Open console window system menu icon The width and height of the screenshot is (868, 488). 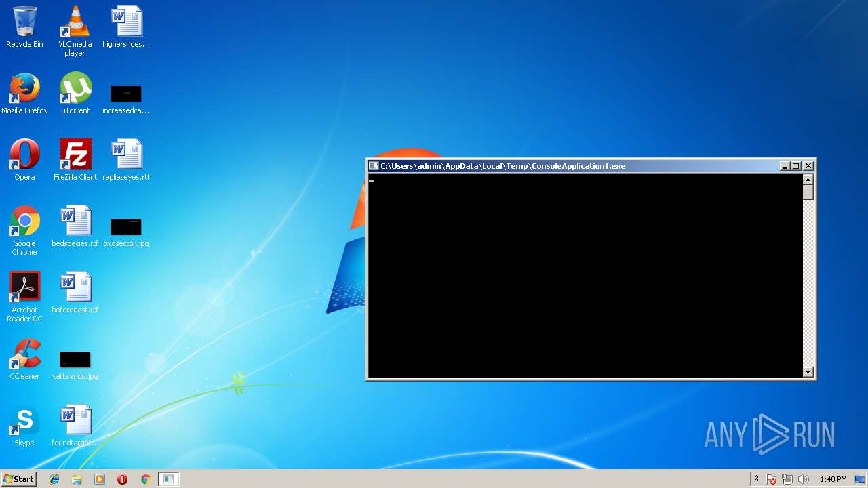374,166
